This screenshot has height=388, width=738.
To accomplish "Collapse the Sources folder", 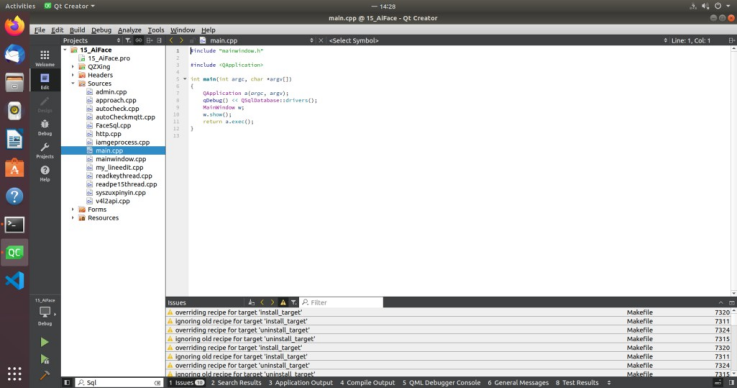I will tap(73, 84).
